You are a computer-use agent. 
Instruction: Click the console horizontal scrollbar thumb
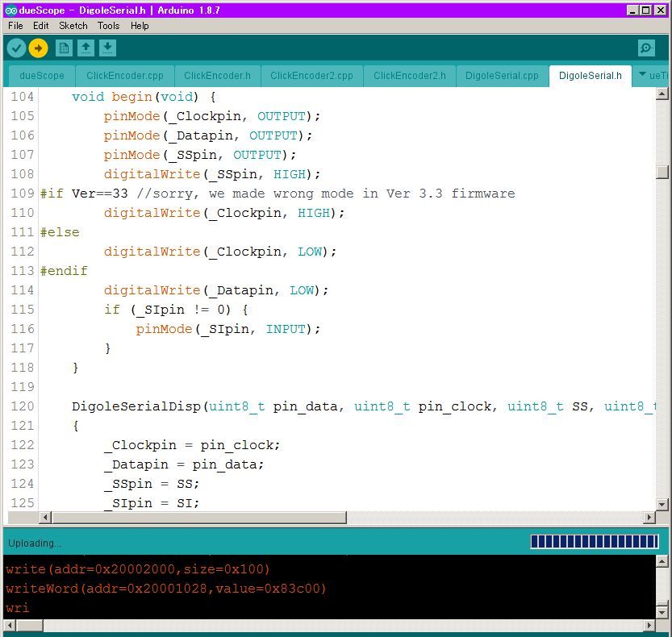click(30, 626)
